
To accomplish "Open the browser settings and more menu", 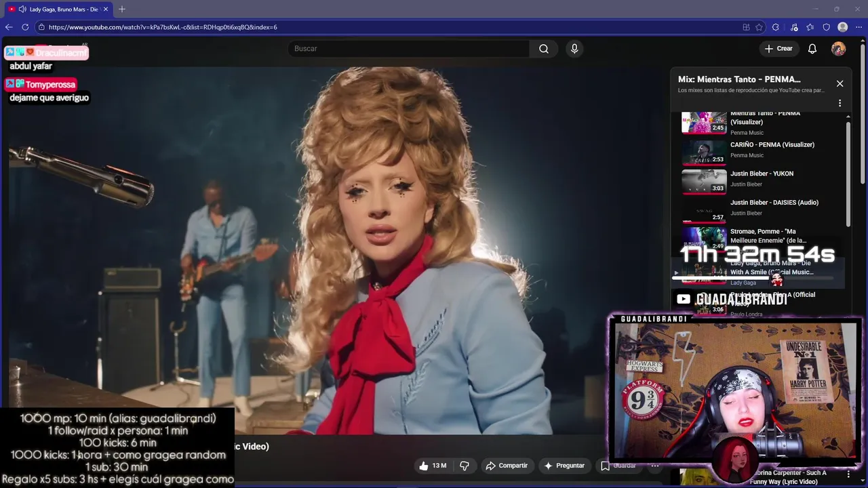I will tap(859, 27).
